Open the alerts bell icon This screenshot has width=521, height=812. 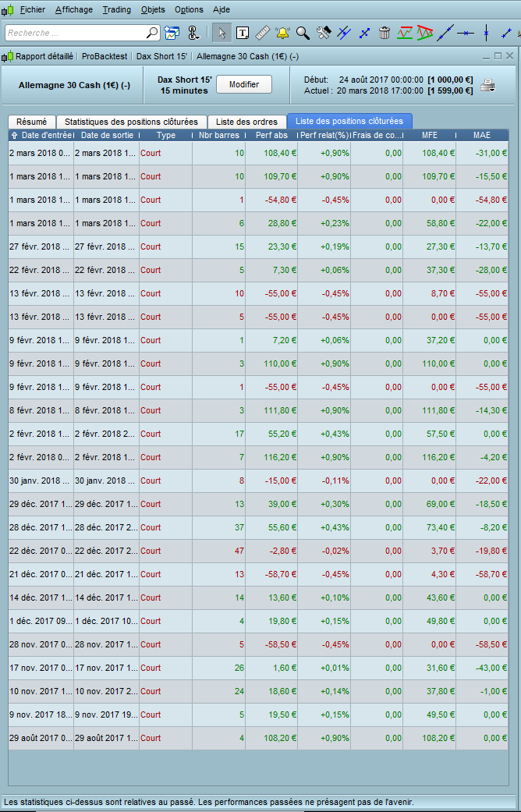coord(282,33)
